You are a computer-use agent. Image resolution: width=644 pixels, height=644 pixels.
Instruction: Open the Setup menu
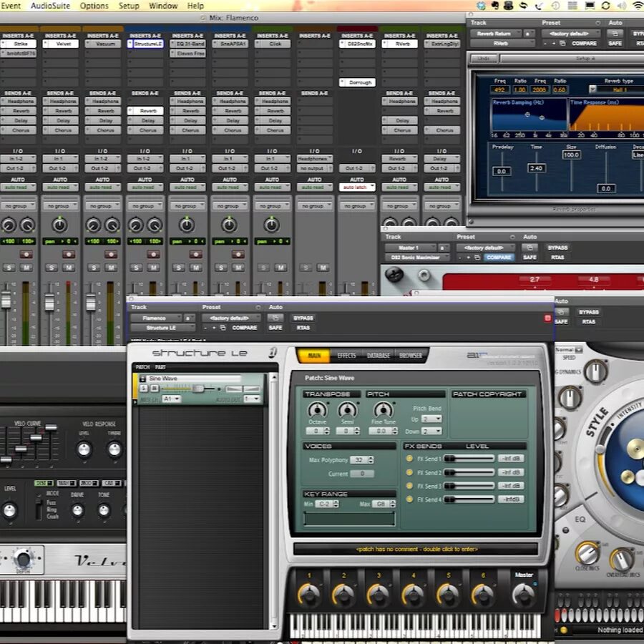(x=129, y=6)
